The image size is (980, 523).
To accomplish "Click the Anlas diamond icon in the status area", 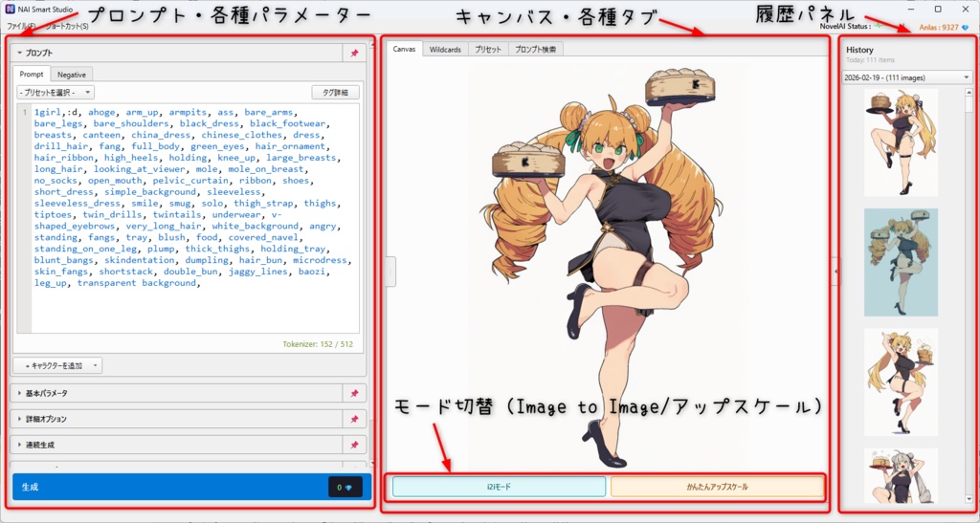I will pos(965,28).
